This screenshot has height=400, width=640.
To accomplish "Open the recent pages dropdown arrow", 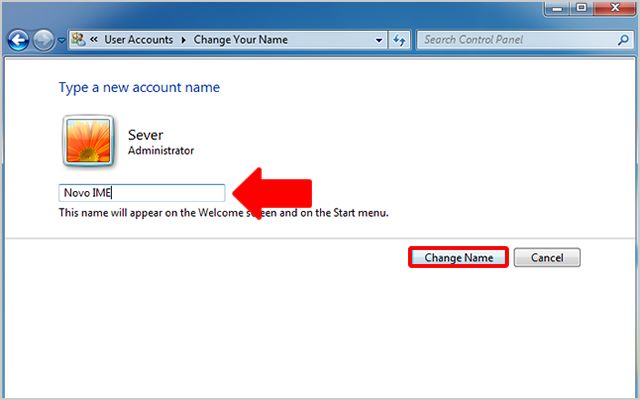I will coord(62,41).
